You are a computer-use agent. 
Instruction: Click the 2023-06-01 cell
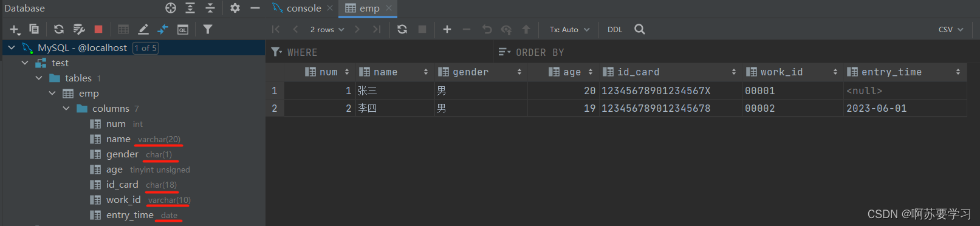click(x=905, y=108)
